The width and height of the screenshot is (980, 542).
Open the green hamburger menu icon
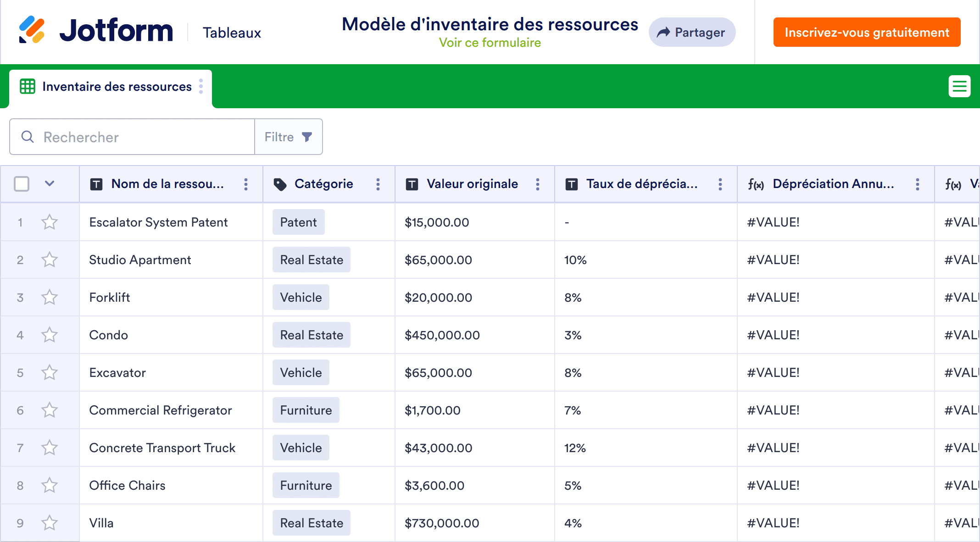[x=959, y=86]
